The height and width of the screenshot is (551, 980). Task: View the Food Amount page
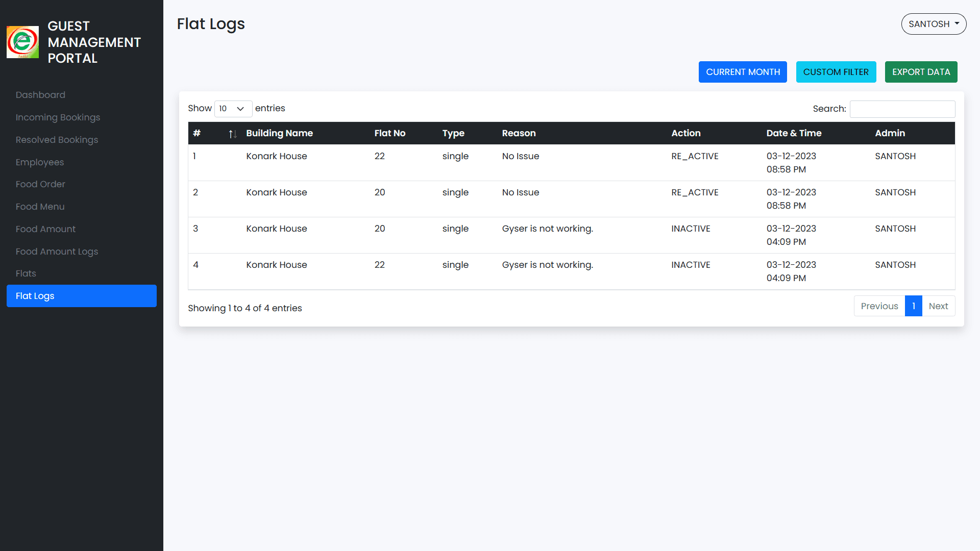coord(45,229)
